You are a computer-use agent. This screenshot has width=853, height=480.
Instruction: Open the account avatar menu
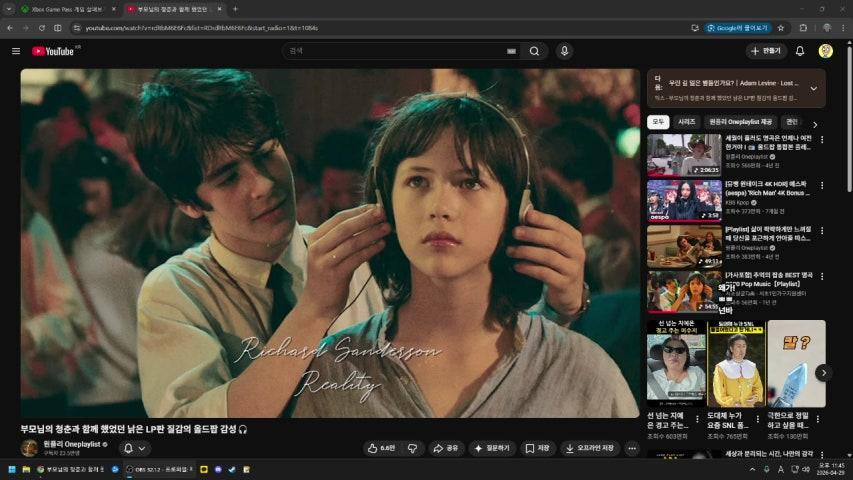pos(825,51)
